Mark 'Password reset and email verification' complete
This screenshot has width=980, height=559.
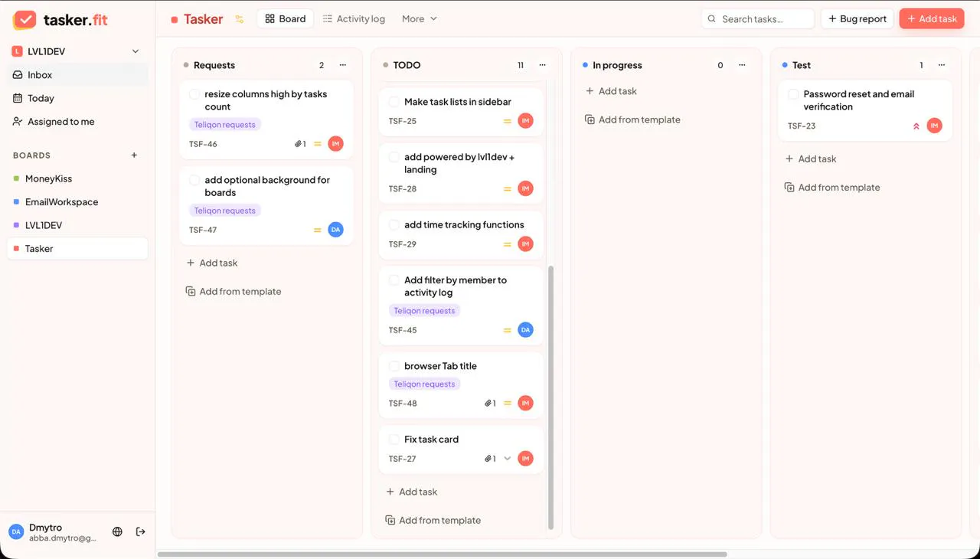tap(793, 94)
